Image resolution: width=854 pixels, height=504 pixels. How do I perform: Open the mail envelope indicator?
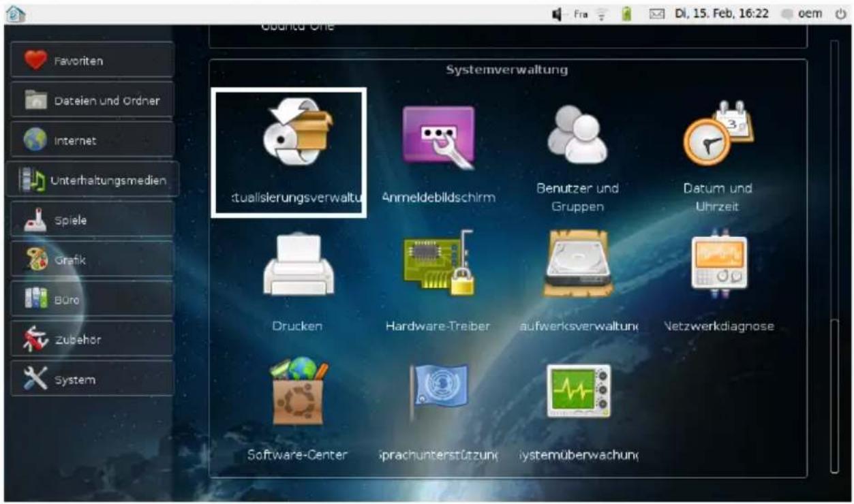(658, 13)
